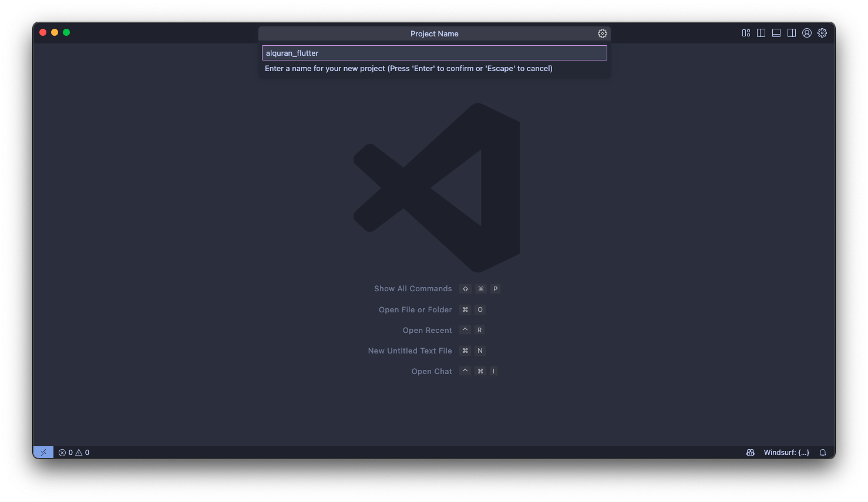Open the notifications bell icon
Image resolution: width=868 pixels, height=502 pixels.
823,453
